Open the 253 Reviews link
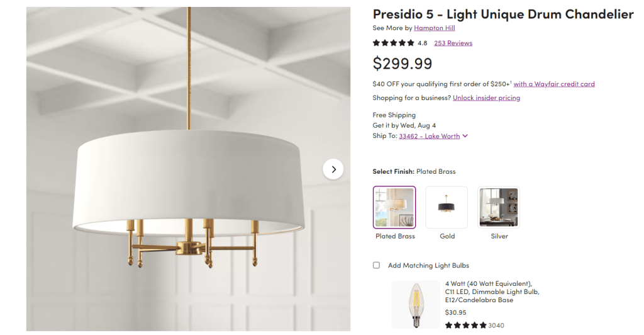644x335 pixels. pos(453,43)
